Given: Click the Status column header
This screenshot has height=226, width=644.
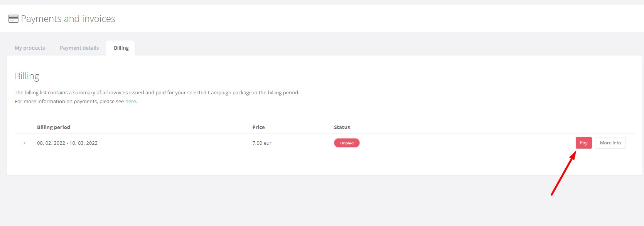Looking at the screenshot, I should coord(342,127).
